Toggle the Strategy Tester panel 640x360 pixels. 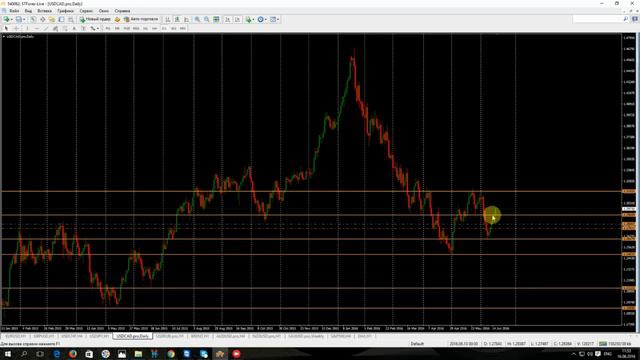pyautogui.click(x=71, y=19)
